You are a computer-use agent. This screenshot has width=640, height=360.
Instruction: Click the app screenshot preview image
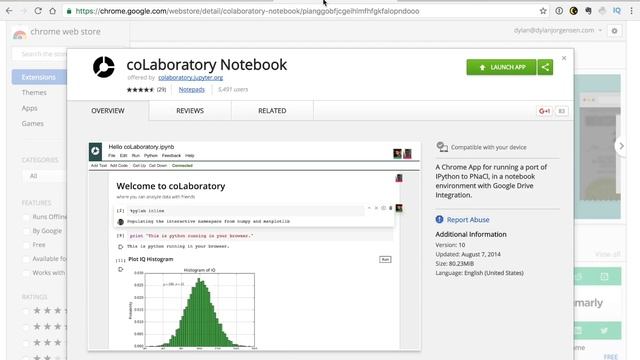pyautogui.click(x=254, y=246)
